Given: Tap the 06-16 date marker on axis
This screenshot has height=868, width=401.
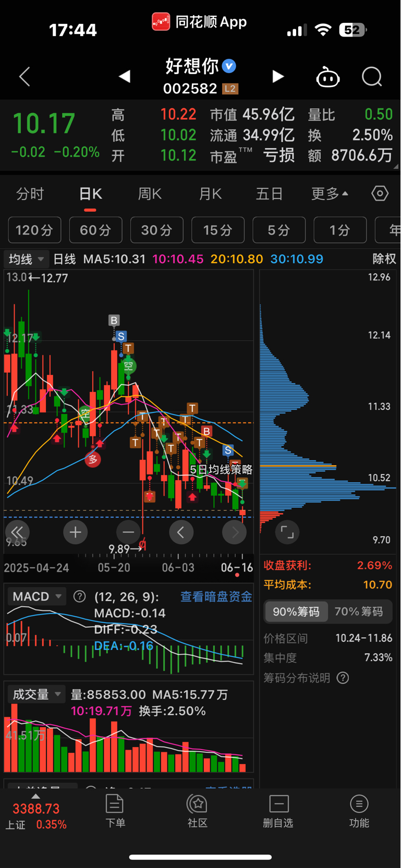Looking at the screenshot, I should pos(237,568).
